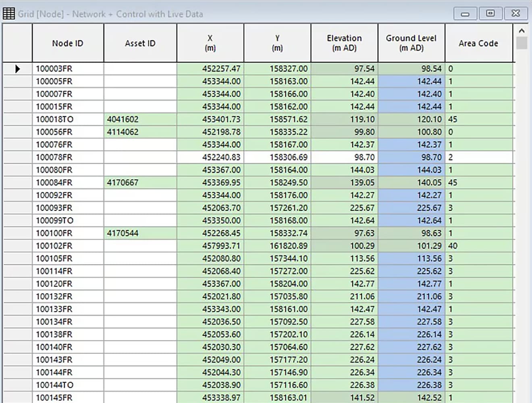This screenshot has width=532, height=403.
Task: Click the grid window icon in title bar
Action: pyautogui.click(x=9, y=14)
